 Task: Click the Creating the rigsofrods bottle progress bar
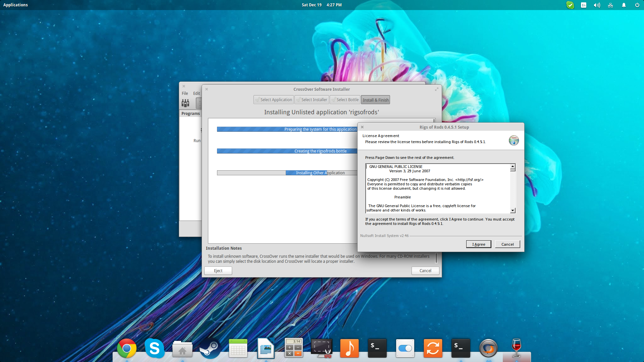pos(287,151)
